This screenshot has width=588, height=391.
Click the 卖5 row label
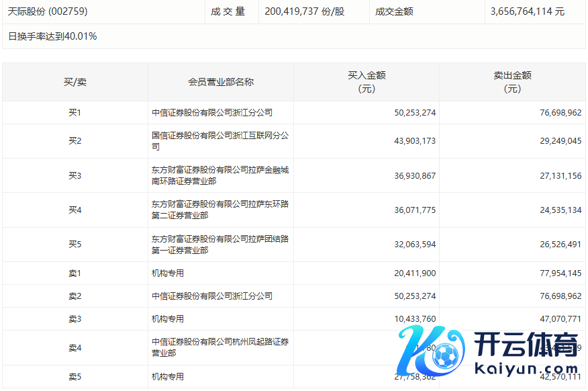75,377
